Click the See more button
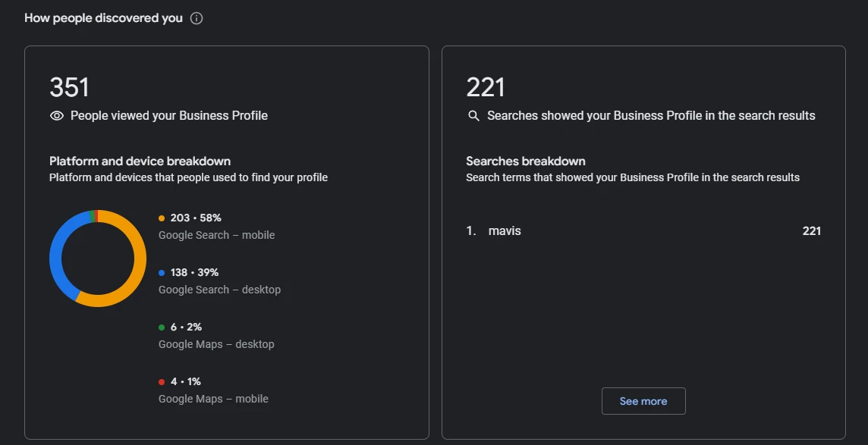Viewport: 868px width, 445px height. coord(643,401)
